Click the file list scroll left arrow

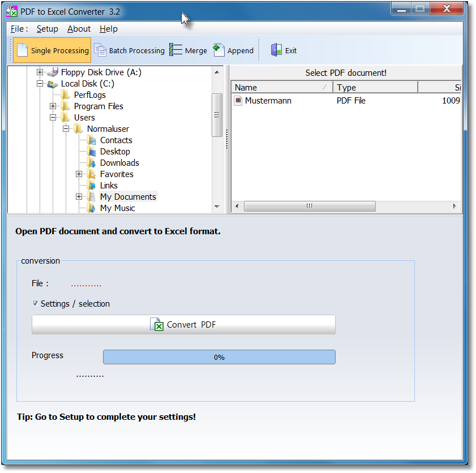[237, 207]
